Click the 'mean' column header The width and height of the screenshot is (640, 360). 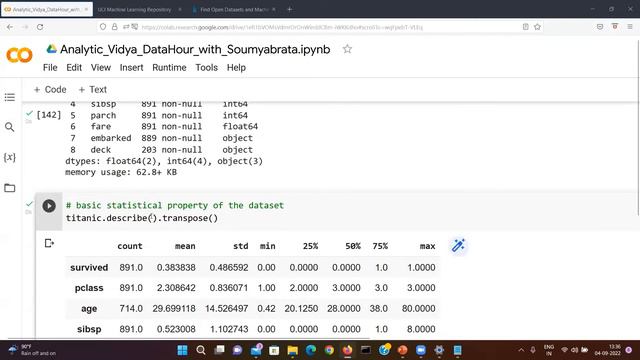(185, 246)
